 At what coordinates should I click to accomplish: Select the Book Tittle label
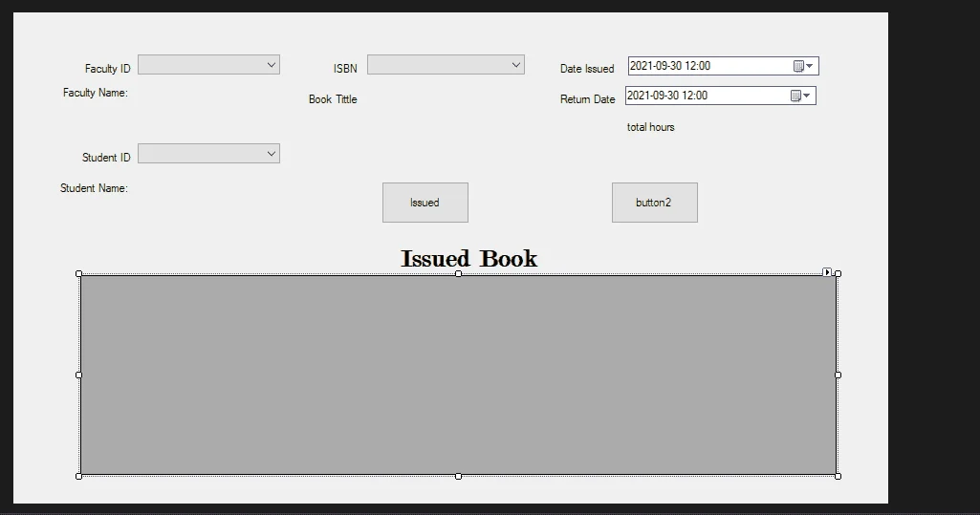coord(333,99)
